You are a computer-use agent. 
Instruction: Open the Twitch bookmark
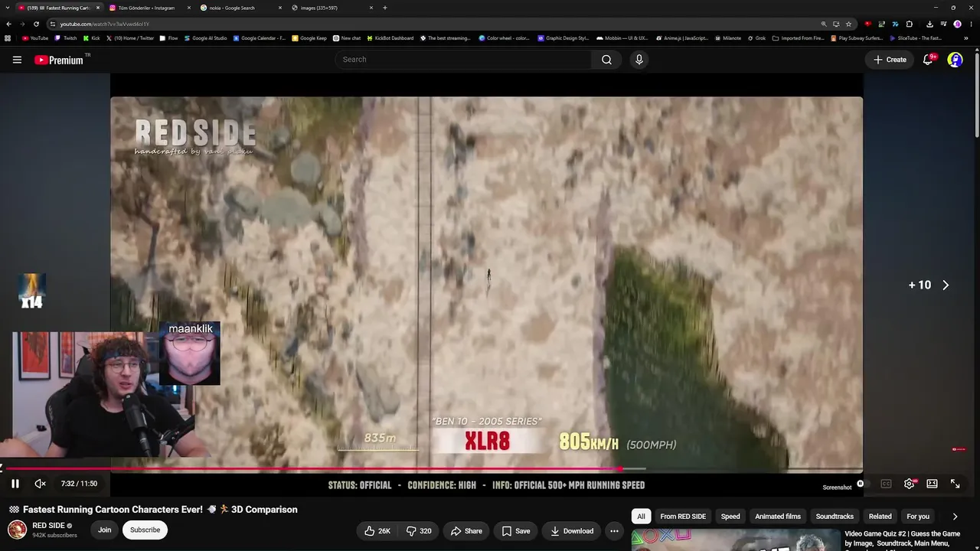pos(66,38)
